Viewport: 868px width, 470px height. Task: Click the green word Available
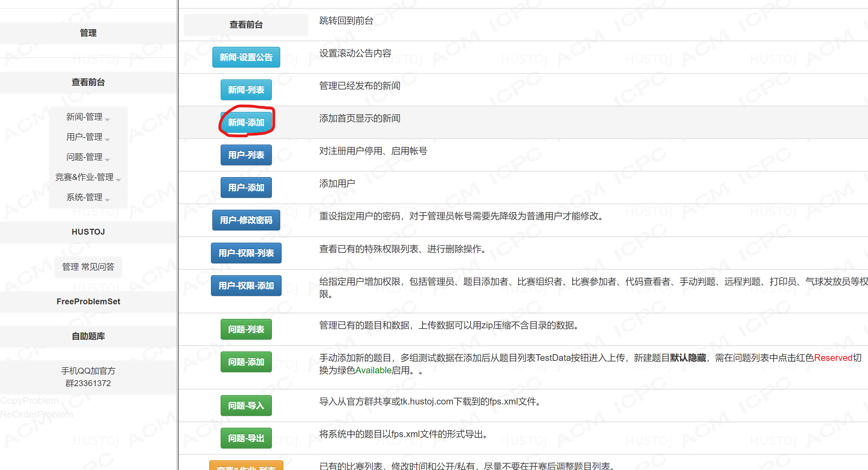point(373,371)
